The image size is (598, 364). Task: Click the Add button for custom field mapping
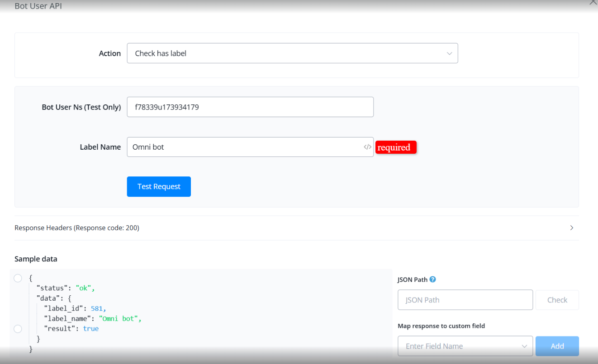tap(557, 346)
